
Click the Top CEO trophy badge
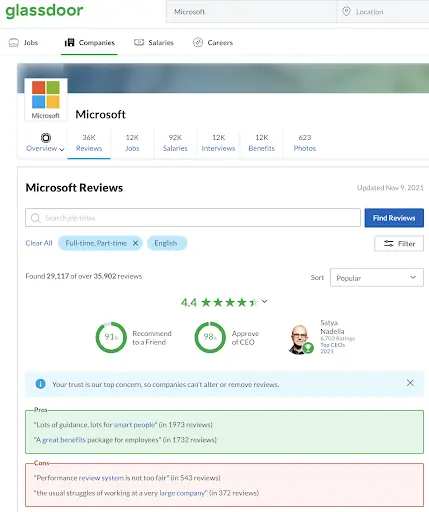pos(308,348)
